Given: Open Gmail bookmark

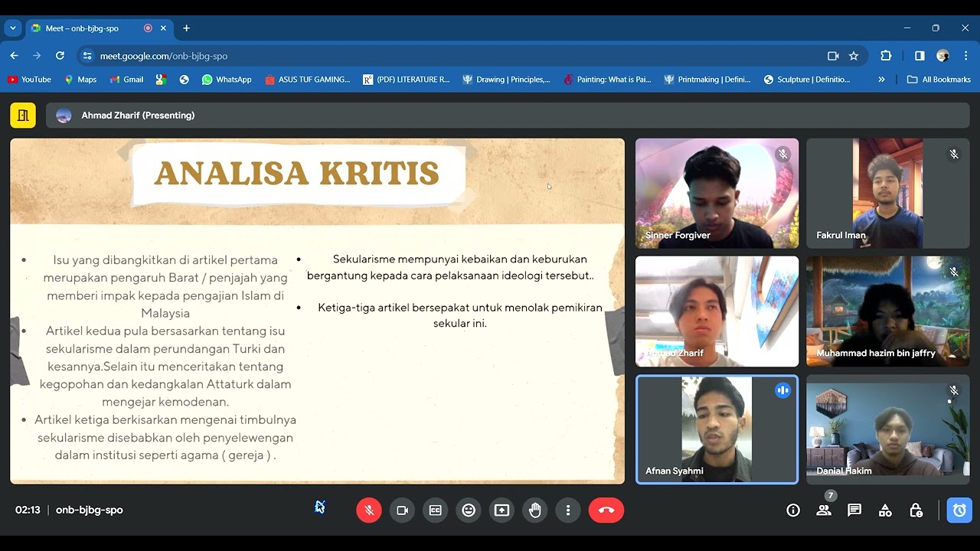Looking at the screenshot, I should coord(126,80).
